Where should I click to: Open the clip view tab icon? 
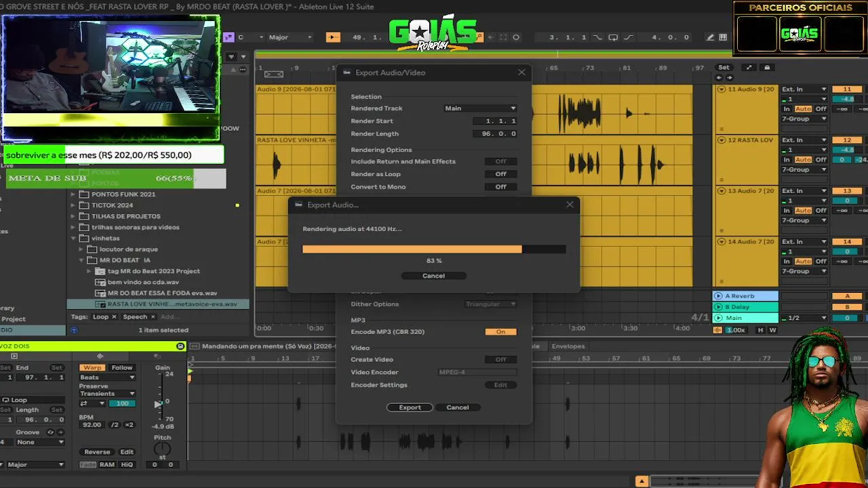[x=14, y=356]
